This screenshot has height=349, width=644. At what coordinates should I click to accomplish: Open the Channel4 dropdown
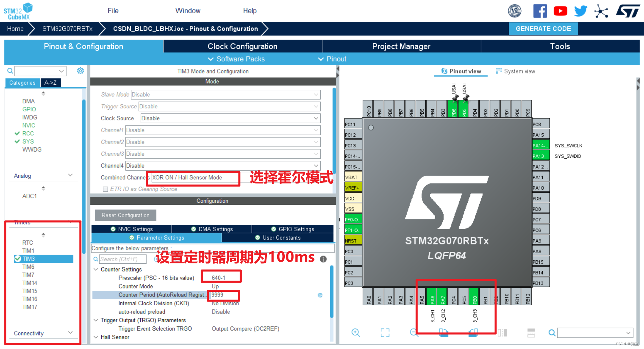click(223, 166)
